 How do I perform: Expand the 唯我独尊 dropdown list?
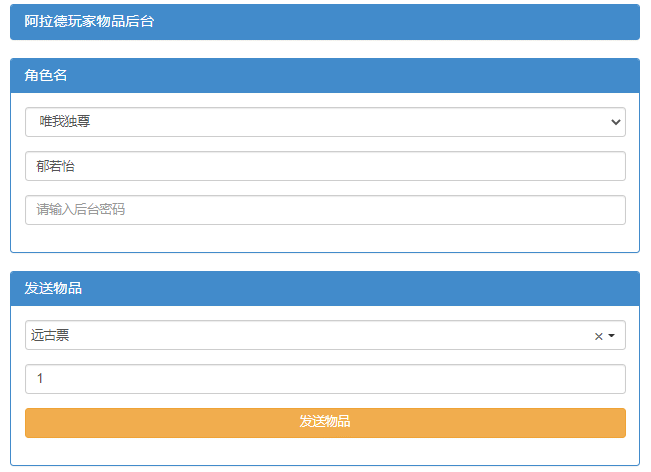point(325,122)
